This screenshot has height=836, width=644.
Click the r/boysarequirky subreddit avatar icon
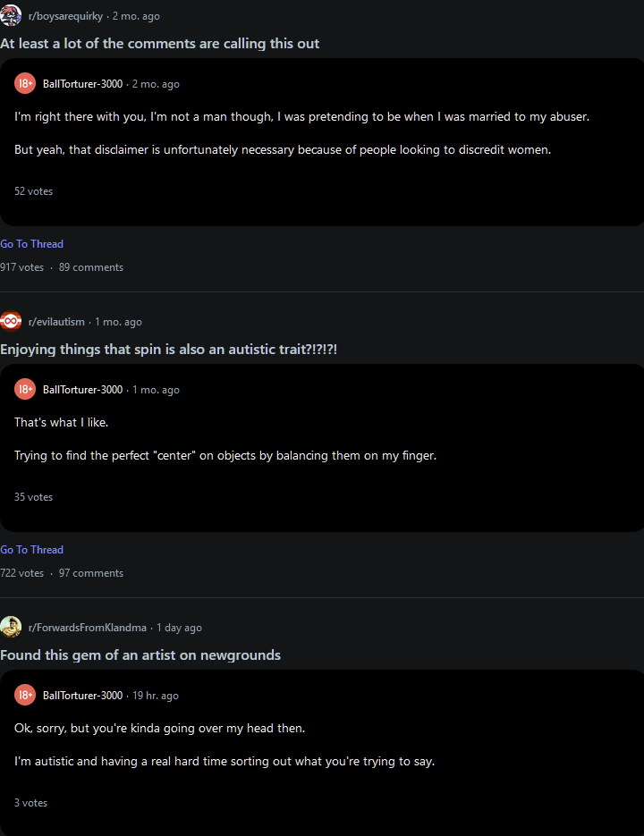[x=11, y=15]
